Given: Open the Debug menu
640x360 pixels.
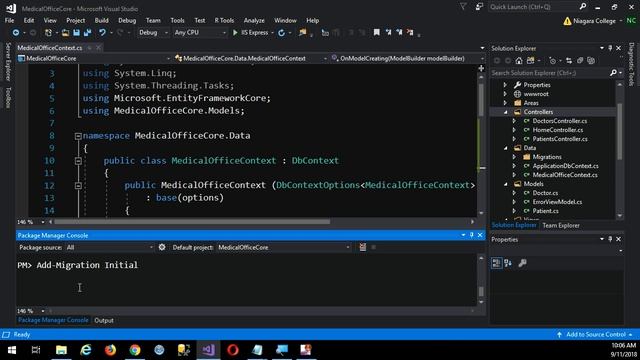Looking at the screenshot, I should pyautogui.click(x=127, y=20).
